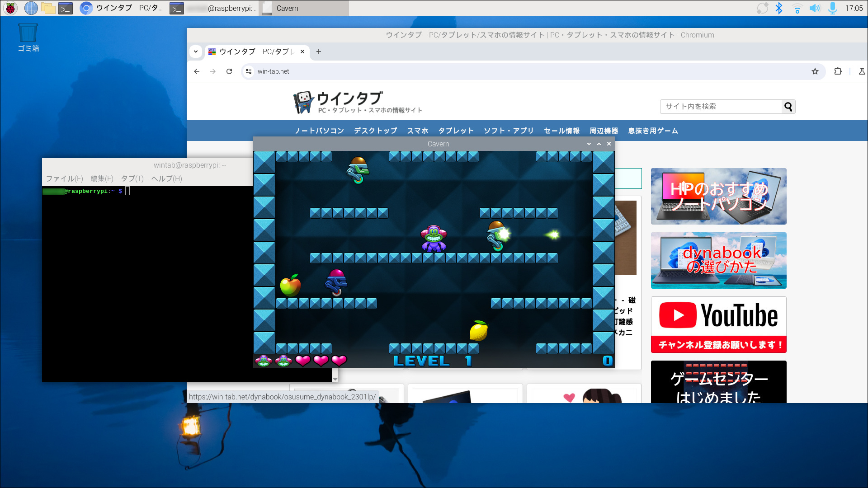
Task: Open the タブ(T) menu in the terminal
Action: click(x=132, y=178)
